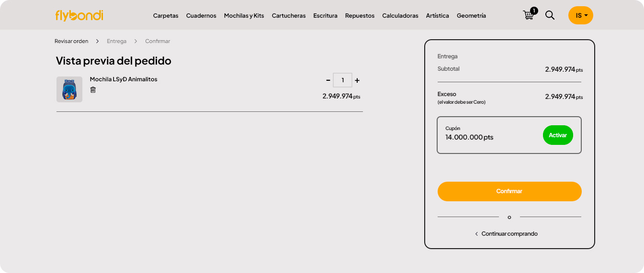The height and width of the screenshot is (273, 644).
Task: Click the flybondi logo
Action: [79, 15]
